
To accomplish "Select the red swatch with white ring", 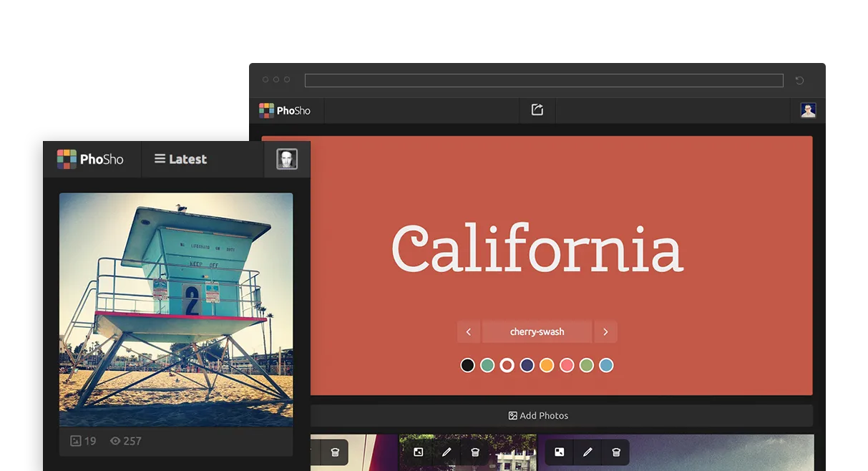I will point(507,365).
